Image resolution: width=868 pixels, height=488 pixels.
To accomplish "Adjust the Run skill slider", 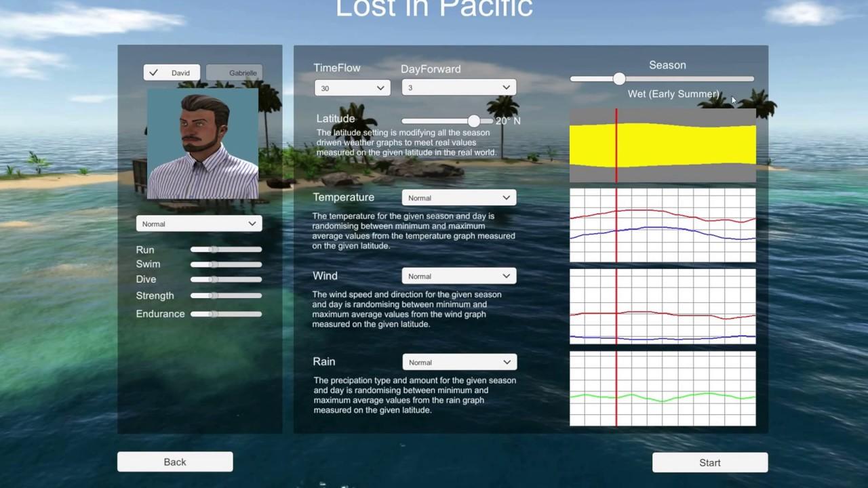I will click(214, 249).
